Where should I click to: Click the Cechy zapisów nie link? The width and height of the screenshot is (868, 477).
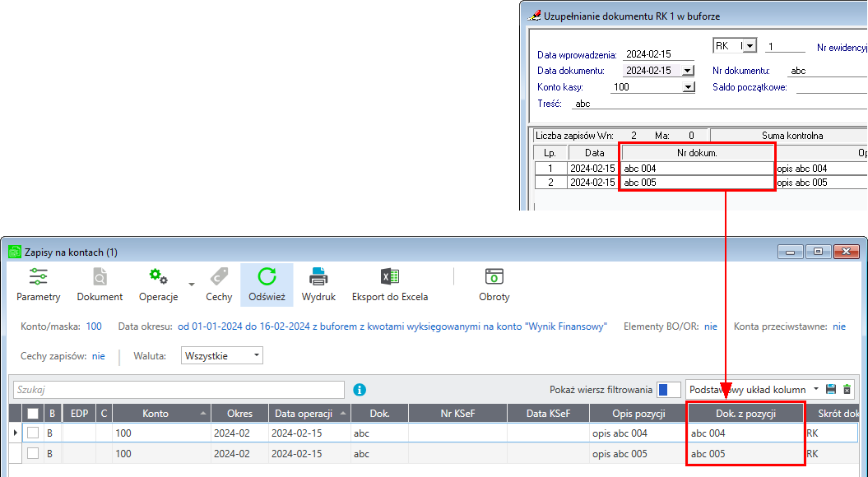(x=99, y=356)
